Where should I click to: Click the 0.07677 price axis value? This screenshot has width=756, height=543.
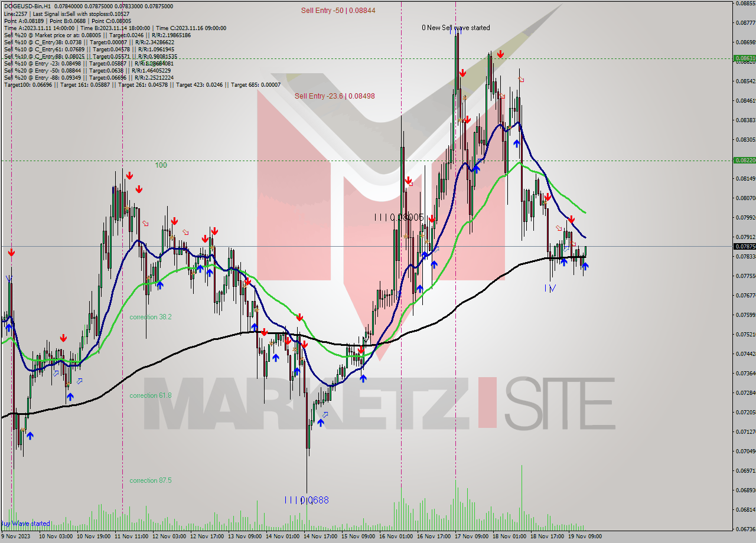[745, 295]
